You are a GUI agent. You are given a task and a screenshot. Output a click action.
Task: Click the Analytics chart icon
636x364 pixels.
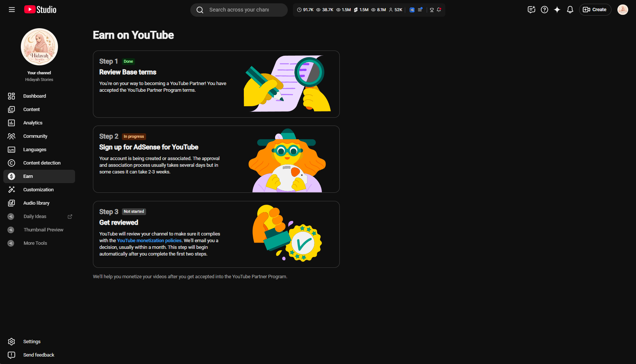click(x=12, y=123)
